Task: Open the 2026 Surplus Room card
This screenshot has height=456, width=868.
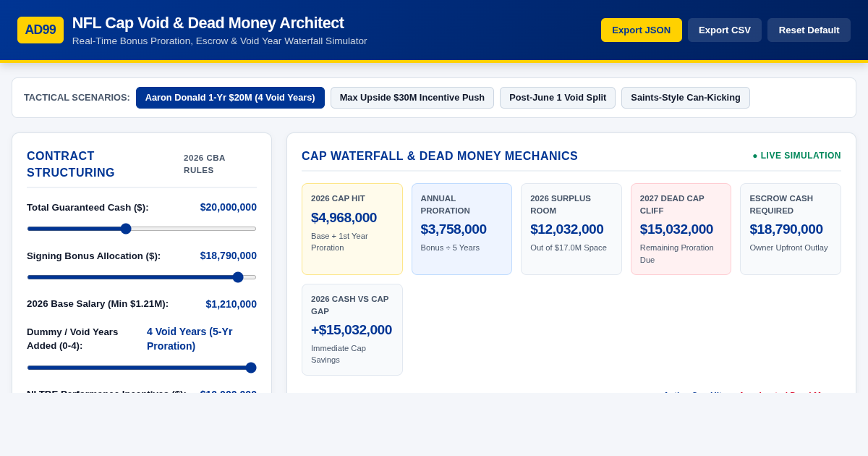Action: [571, 229]
